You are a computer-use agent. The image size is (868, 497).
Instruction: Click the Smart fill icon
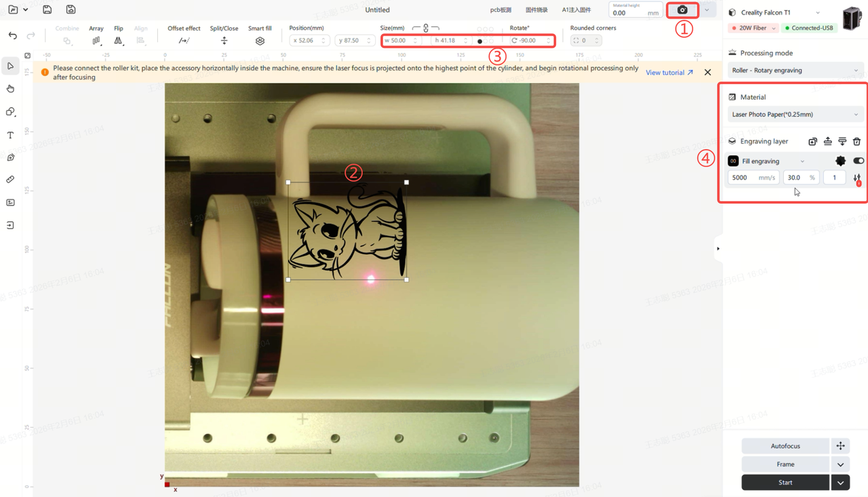(x=260, y=41)
